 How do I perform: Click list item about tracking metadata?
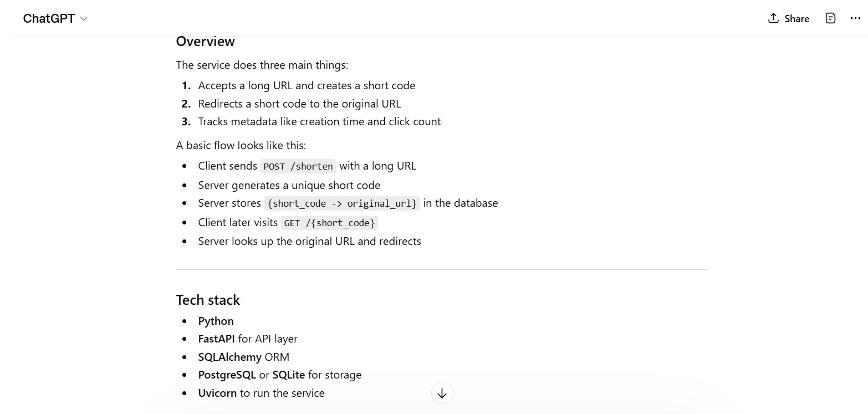click(319, 121)
